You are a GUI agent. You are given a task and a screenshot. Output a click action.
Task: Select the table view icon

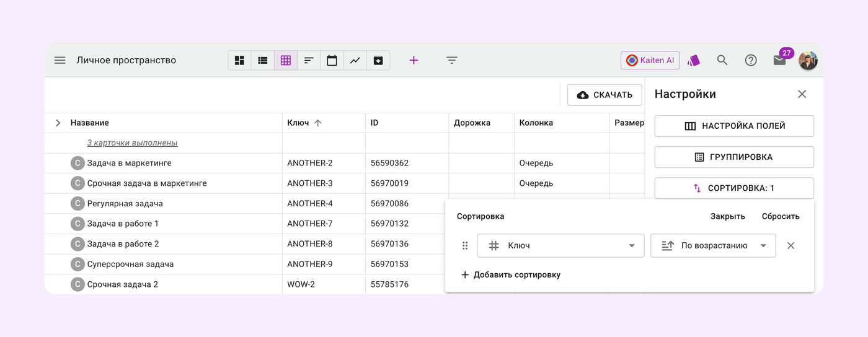tap(286, 60)
